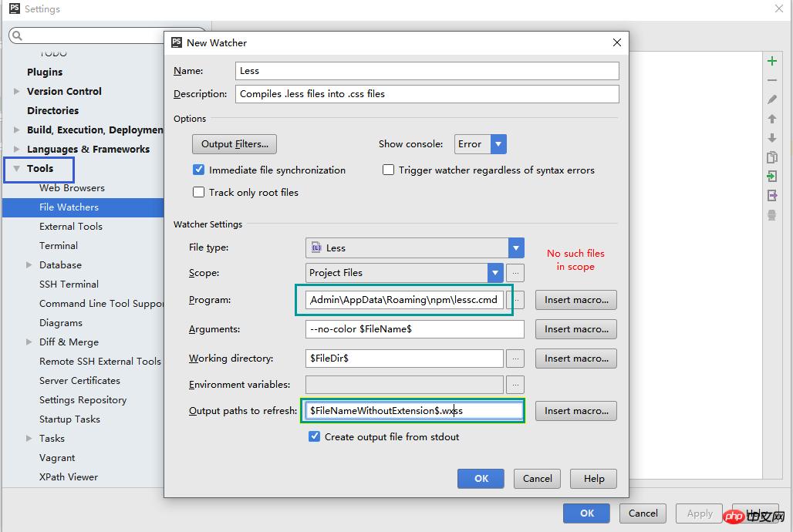
Task: Select External Tools in the settings tree
Action: pyautogui.click(x=71, y=226)
